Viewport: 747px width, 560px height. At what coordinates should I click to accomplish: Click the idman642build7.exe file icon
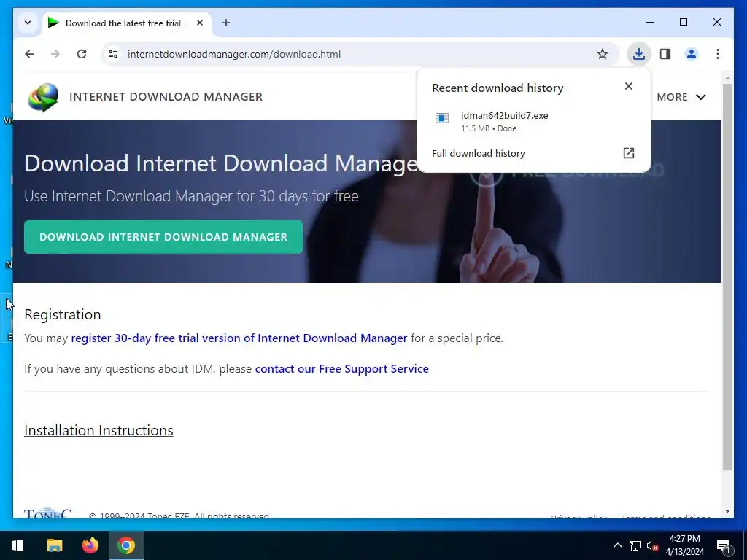(x=442, y=117)
